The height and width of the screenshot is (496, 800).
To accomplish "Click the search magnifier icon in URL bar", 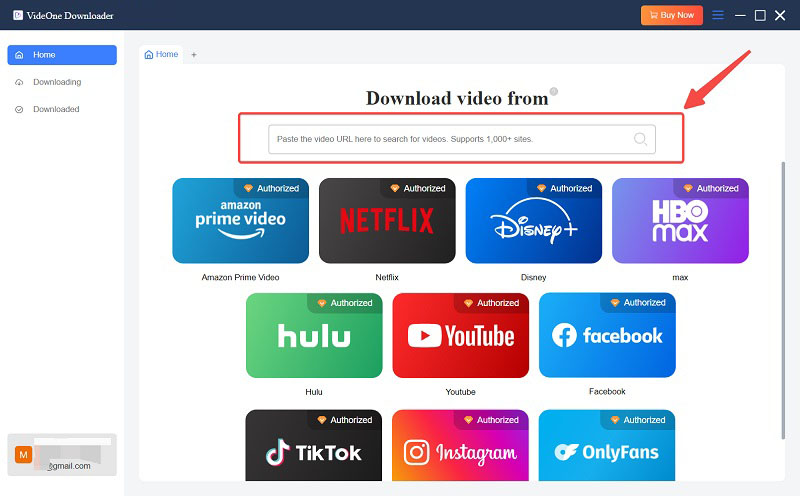I will pyautogui.click(x=641, y=139).
